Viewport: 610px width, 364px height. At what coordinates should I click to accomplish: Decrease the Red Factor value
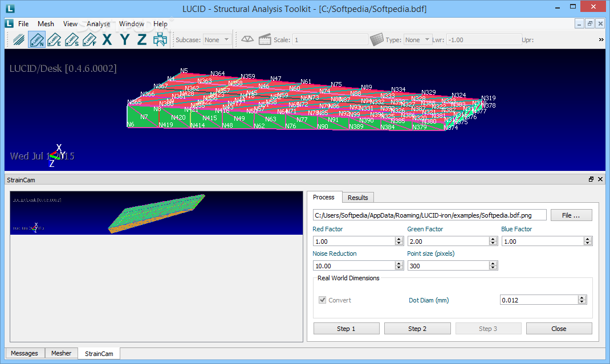pos(398,243)
